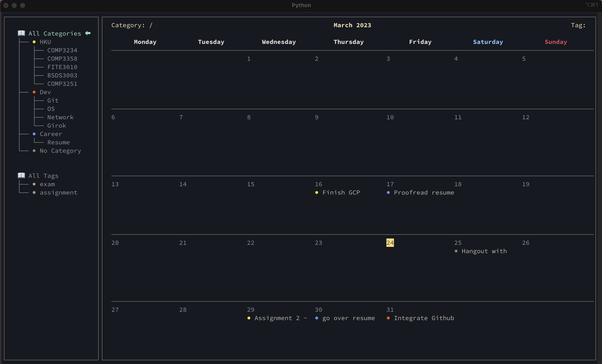
Task: Click the book icon beside All Categories
Action: (x=21, y=33)
